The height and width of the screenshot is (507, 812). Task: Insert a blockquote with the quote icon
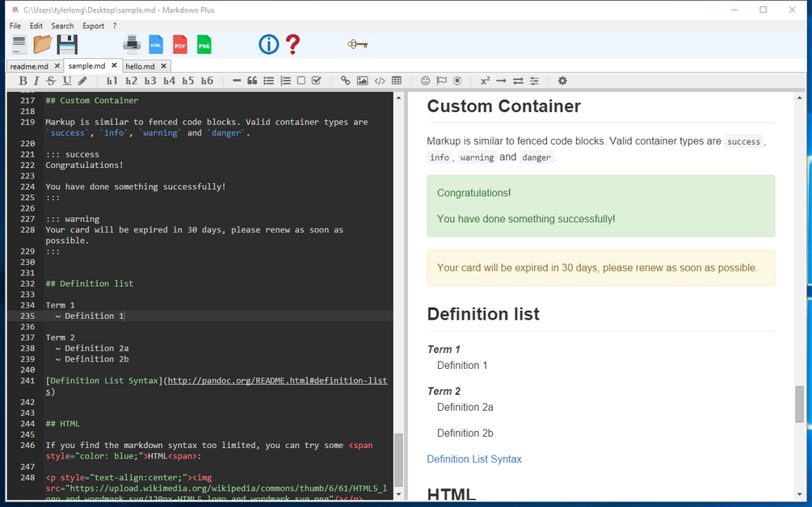252,81
